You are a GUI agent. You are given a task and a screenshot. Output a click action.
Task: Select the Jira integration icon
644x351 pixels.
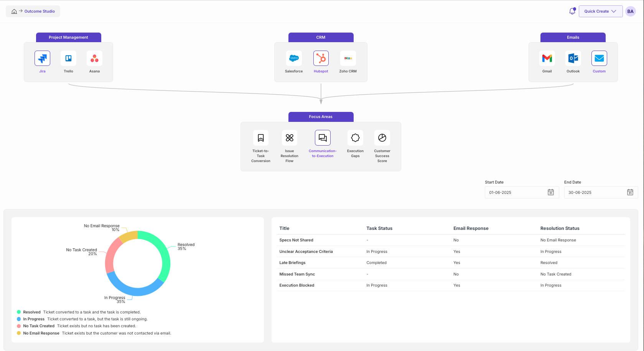coord(42,58)
